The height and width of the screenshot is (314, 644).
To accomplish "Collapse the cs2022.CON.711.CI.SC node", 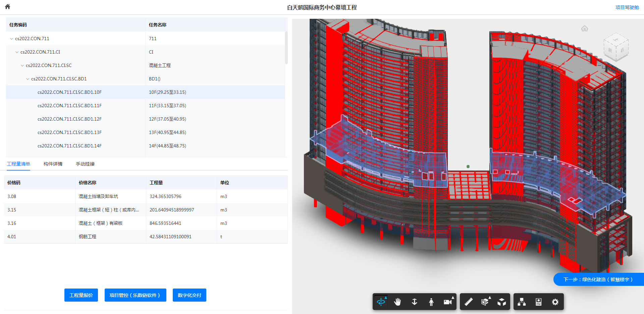I will 22,65.
